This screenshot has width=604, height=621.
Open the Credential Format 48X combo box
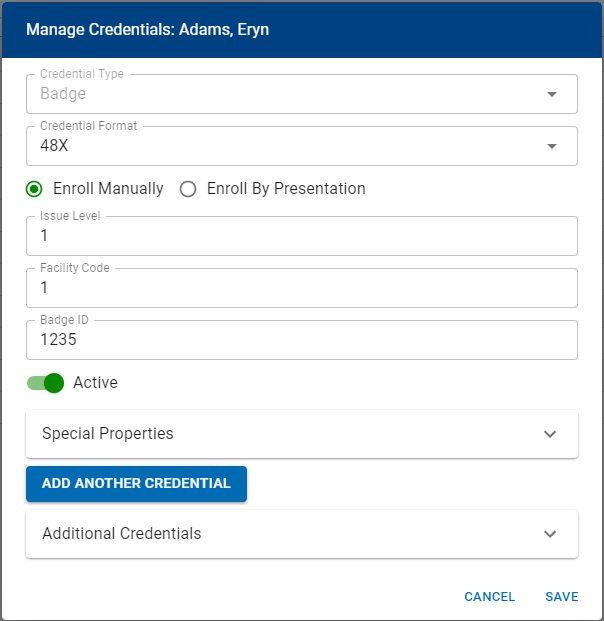tap(290, 147)
